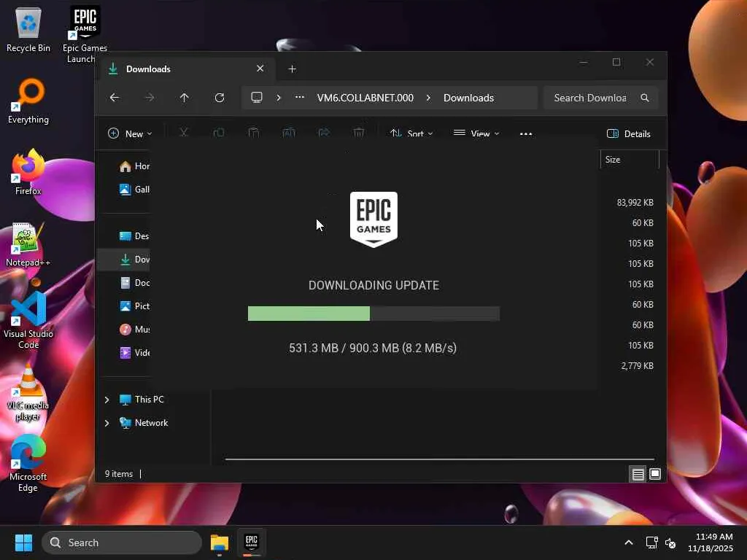Click VM6.COLLABNET.000 breadcrumb
Image resolution: width=747 pixels, height=560 pixels.
365,98
